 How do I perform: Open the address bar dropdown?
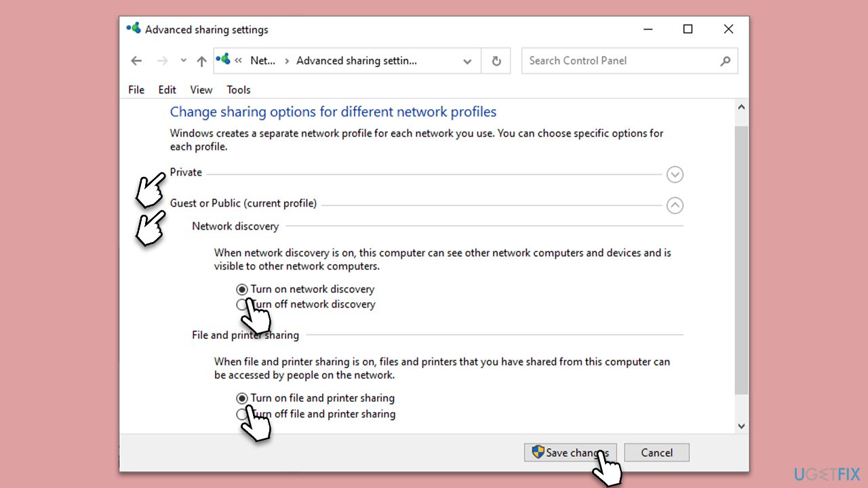pyautogui.click(x=467, y=61)
